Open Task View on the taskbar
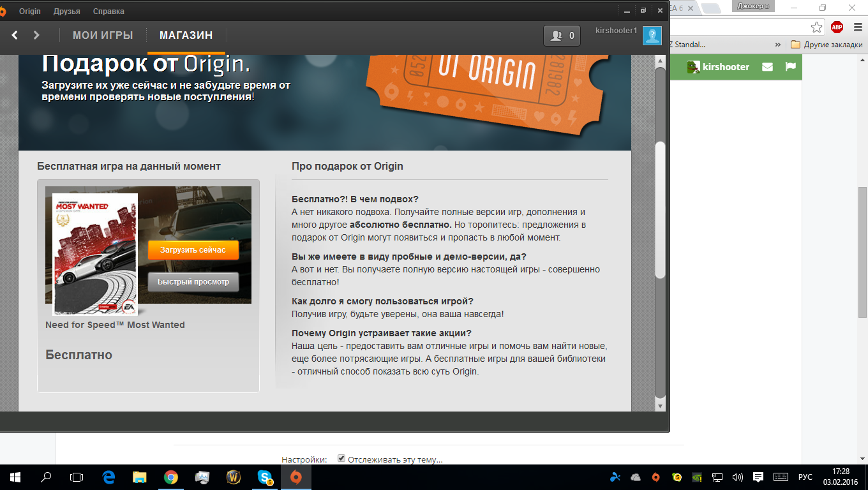The height and width of the screenshot is (490, 868). (77, 477)
